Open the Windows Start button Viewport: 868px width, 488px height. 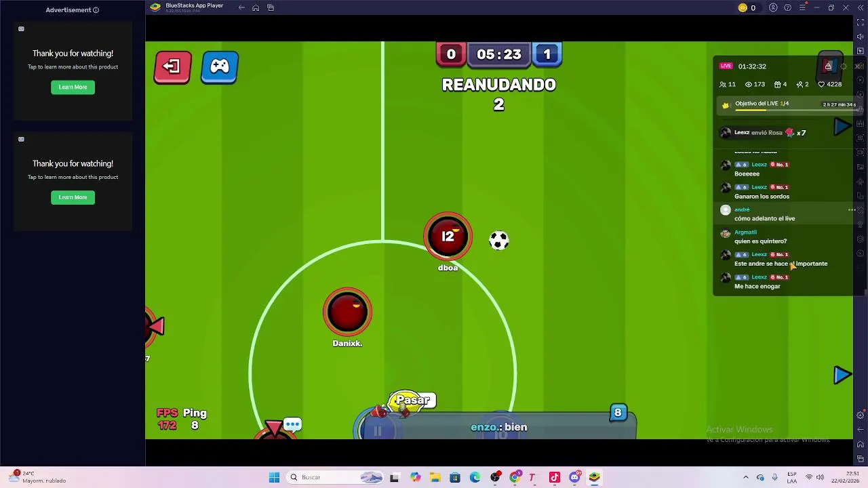(x=274, y=477)
